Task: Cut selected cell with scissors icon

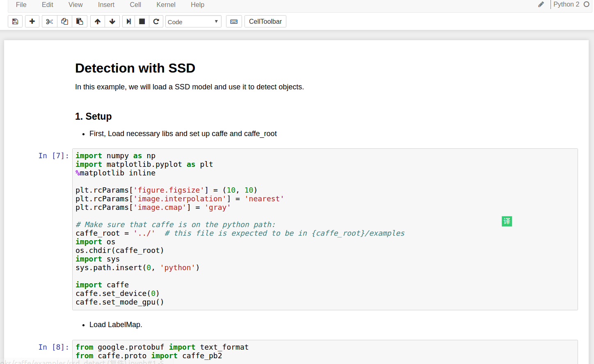Action: coord(50,21)
